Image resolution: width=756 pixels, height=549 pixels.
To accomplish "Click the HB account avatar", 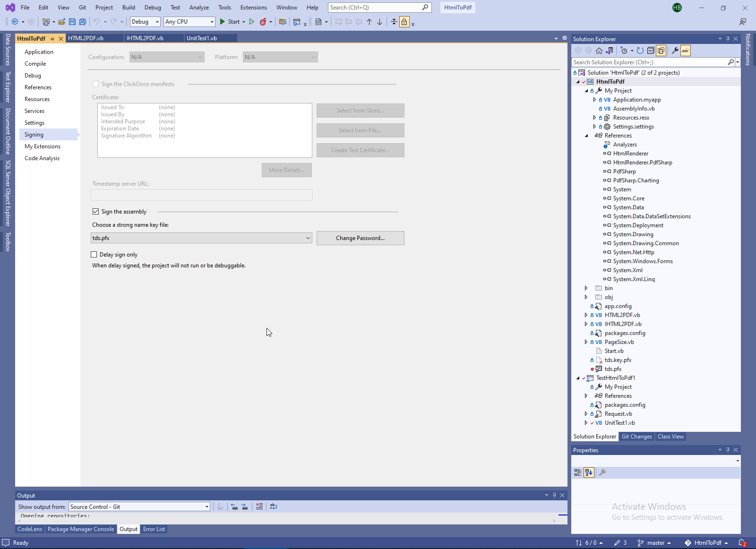I will pos(677,8).
